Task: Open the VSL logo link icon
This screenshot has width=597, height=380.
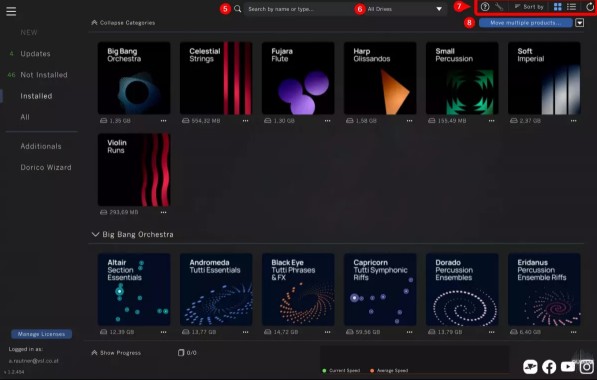Action: click(530, 367)
